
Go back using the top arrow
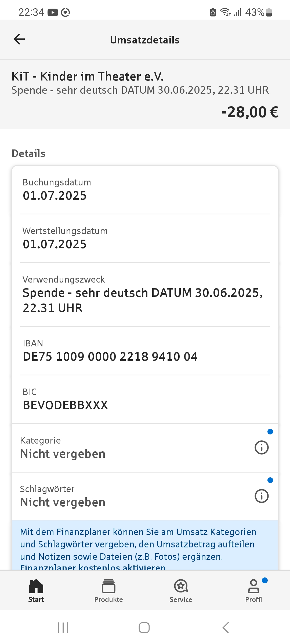point(19,39)
